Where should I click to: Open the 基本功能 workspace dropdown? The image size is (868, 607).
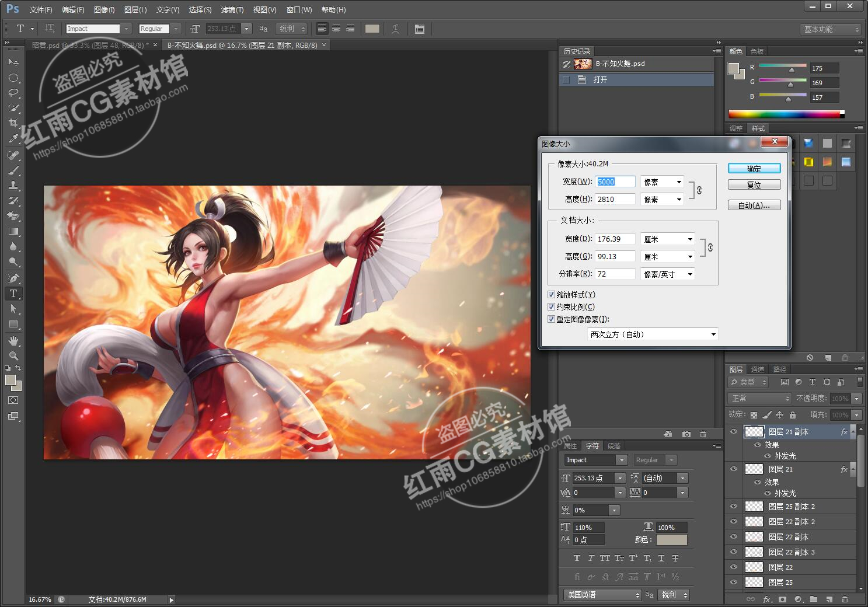(x=831, y=29)
